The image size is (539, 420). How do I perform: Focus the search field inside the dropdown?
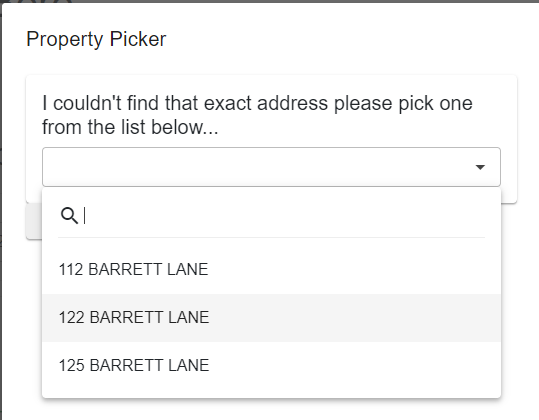click(x=284, y=216)
